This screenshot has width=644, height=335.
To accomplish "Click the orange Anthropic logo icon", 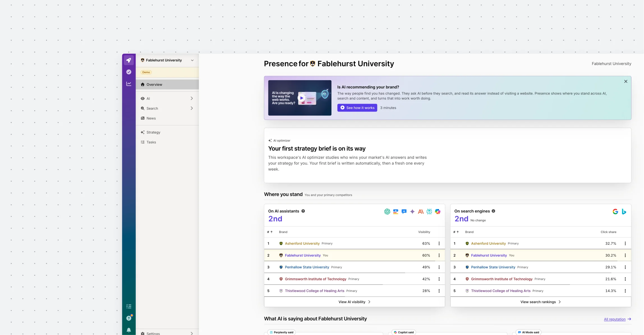I will pyautogui.click(x=421, y=212).
